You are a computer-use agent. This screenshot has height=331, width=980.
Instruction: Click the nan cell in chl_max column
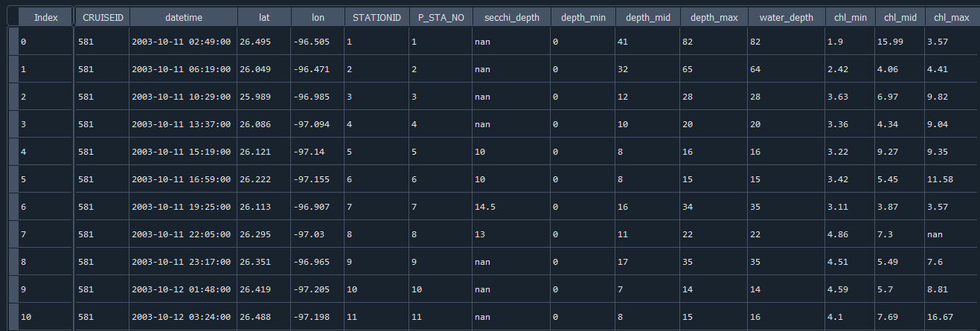[950, 234]
